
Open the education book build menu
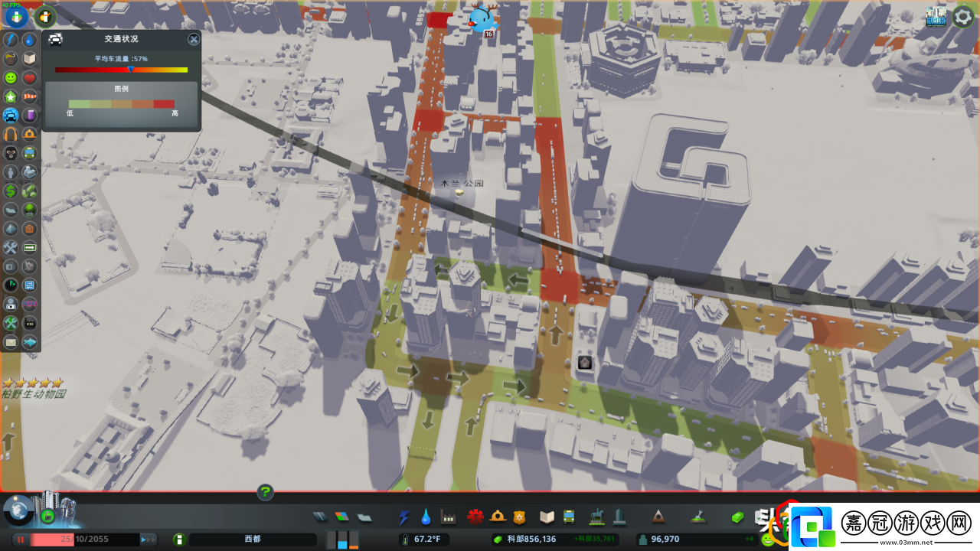click(x=547, y=517)
